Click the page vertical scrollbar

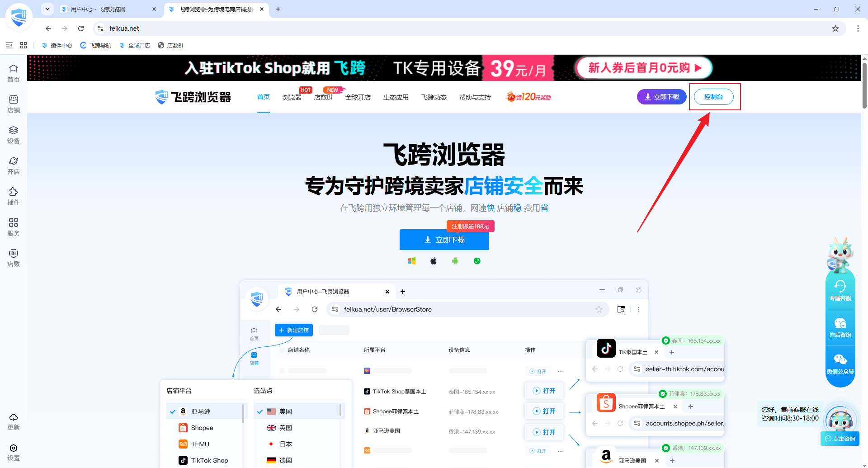click(864, 86)
